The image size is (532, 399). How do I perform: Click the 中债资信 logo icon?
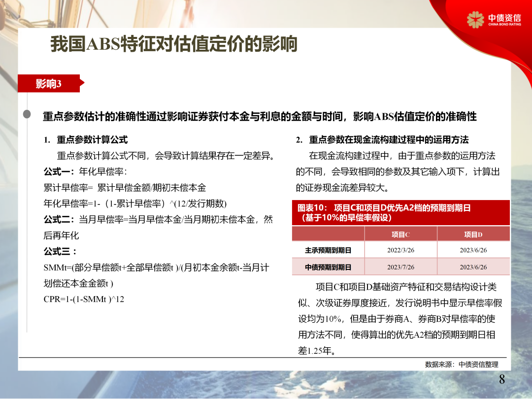point(475,19)
